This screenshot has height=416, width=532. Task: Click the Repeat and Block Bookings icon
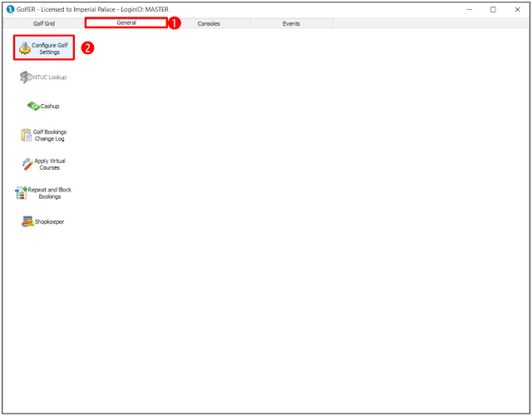21,193
